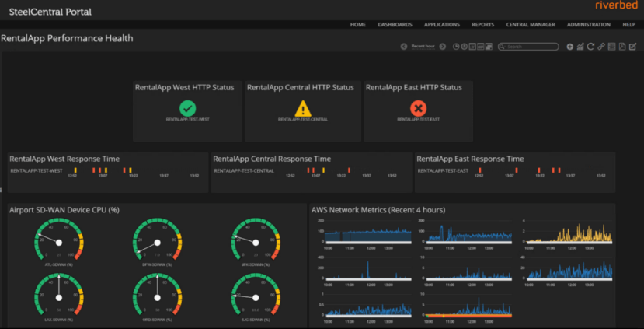Click the RentalApp West HTTP Status title
This screenshot has width=644, height=329.
pos(185,88)
